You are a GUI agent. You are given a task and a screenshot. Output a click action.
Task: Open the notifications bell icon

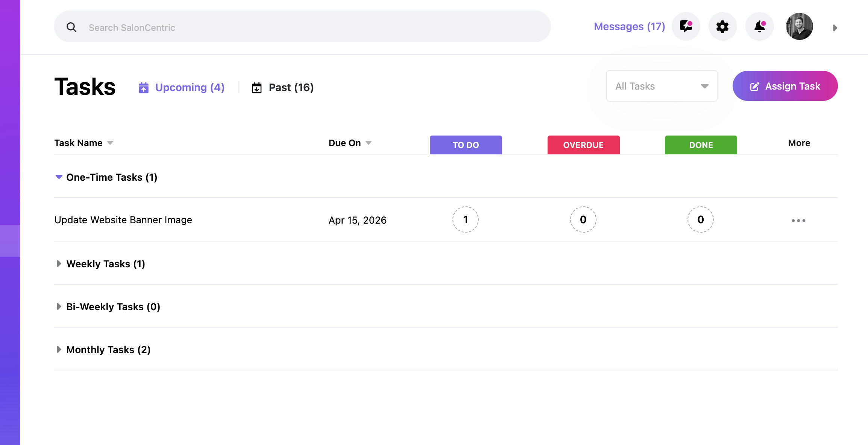click(x=760, y=26)
